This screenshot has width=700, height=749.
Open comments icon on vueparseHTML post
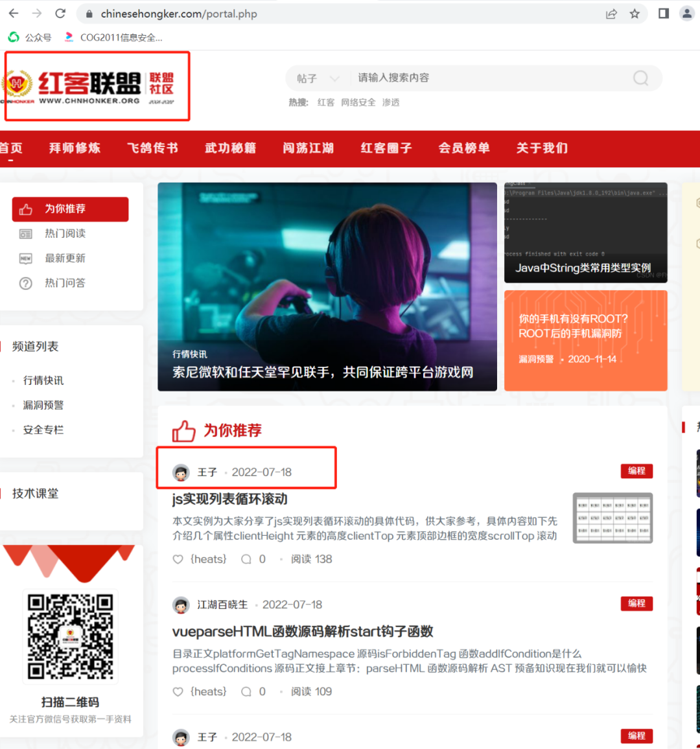[246, 691]
